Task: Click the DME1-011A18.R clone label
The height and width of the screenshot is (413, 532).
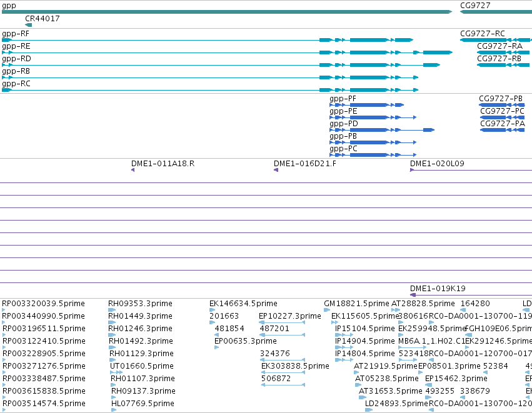Action: pos(163,164)
